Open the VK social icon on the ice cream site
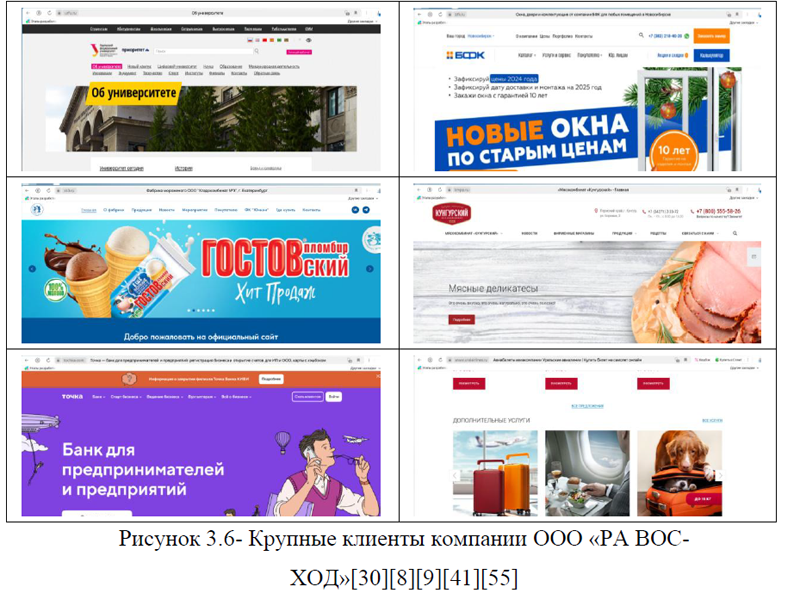Image resolution: width=800 pixels, height=593 pixels. pos(355,210)
